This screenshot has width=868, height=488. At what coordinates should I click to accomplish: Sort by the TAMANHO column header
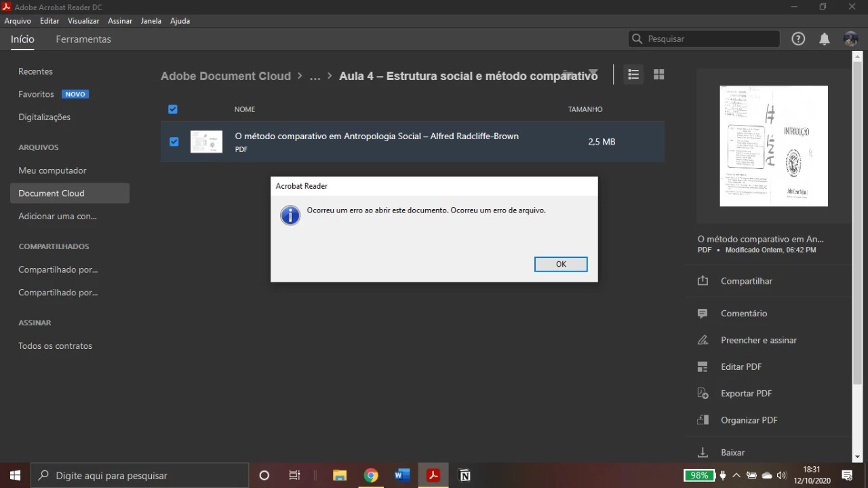585,109
